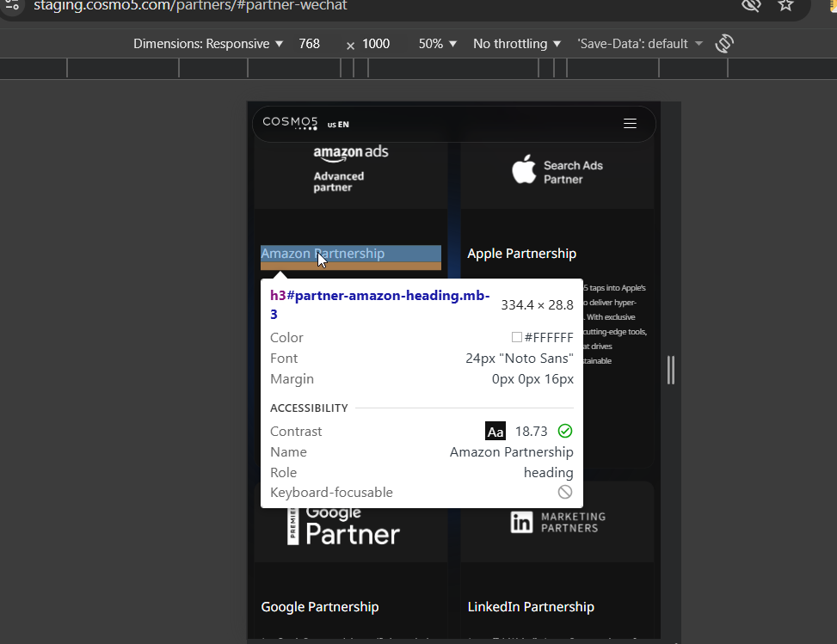Screen dimensions: 837x644
Task: Click the LinkedIn Partnership heading
Action: [531, 607]
